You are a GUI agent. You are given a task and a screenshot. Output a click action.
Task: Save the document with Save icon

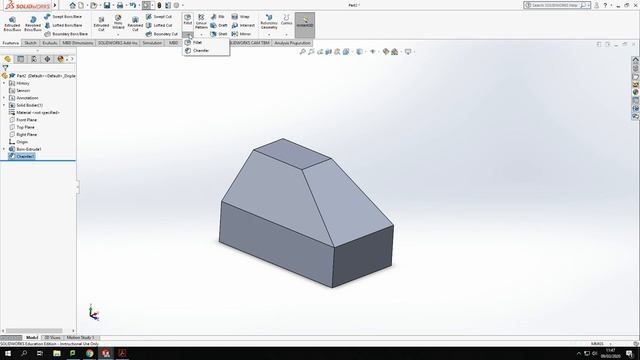coord(107,5)
